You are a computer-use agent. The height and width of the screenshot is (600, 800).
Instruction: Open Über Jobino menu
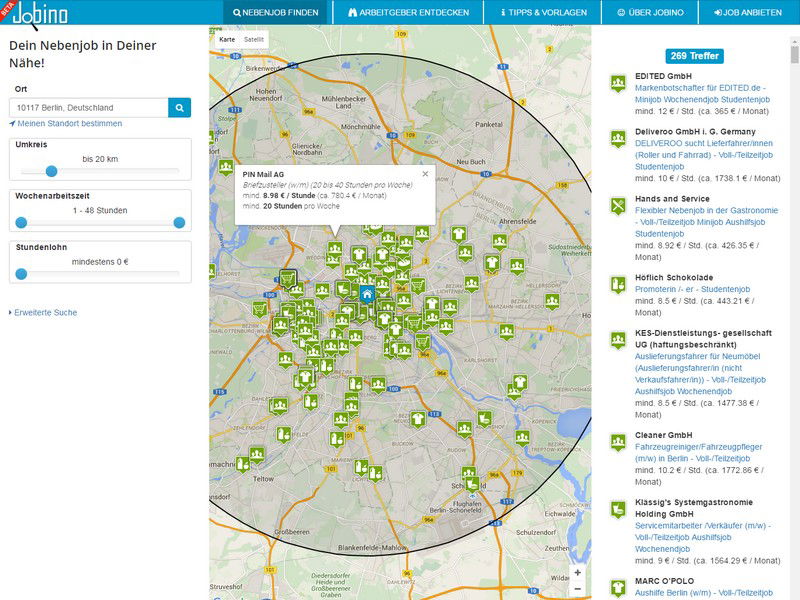pos(650,12)
